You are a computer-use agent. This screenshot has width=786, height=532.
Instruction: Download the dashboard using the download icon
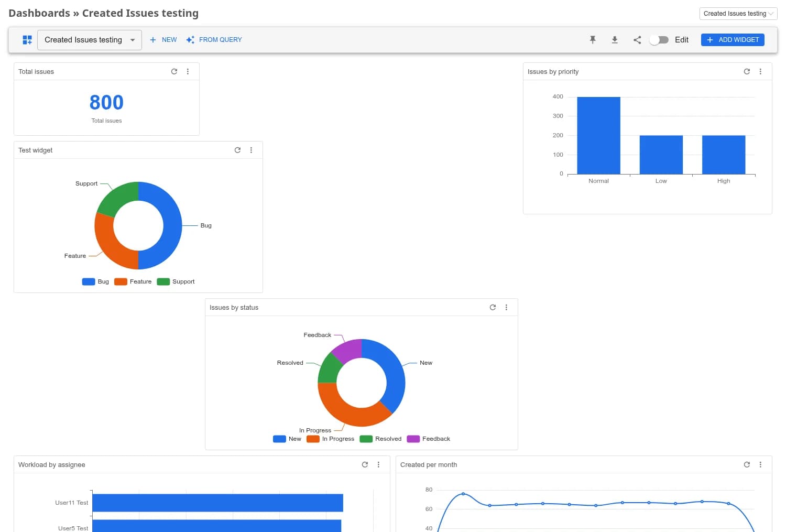(x=615, y=40)
